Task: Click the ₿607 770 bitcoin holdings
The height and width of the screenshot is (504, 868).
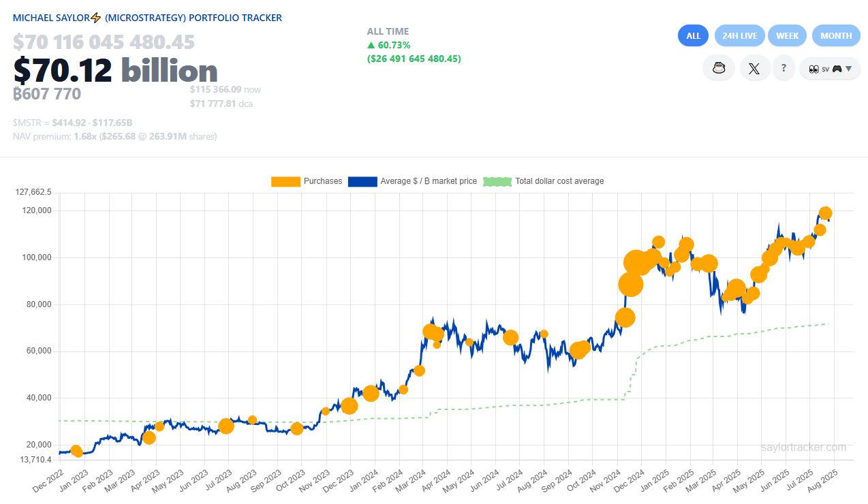Action: tap(47, 94)
